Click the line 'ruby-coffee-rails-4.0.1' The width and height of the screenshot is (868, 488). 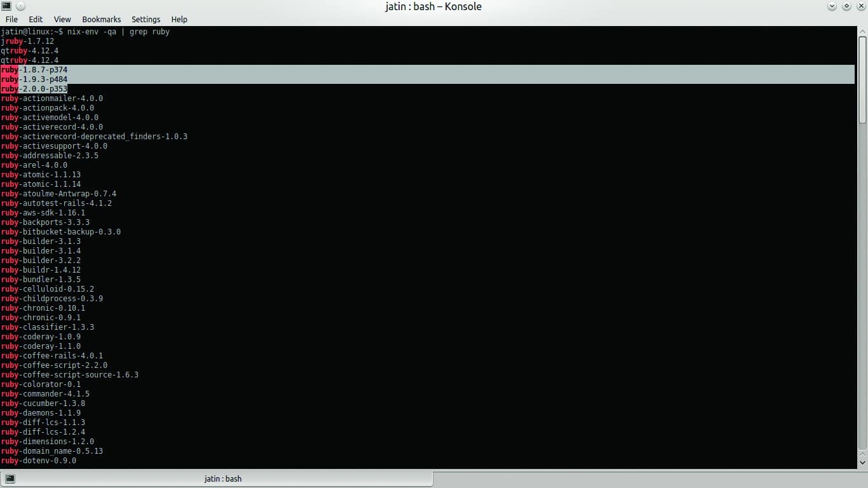point(52,356)
